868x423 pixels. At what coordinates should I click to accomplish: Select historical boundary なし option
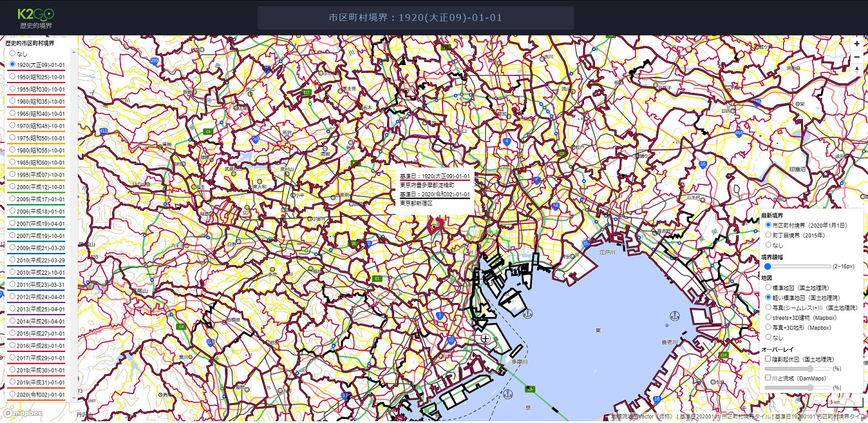pos(12,54)
